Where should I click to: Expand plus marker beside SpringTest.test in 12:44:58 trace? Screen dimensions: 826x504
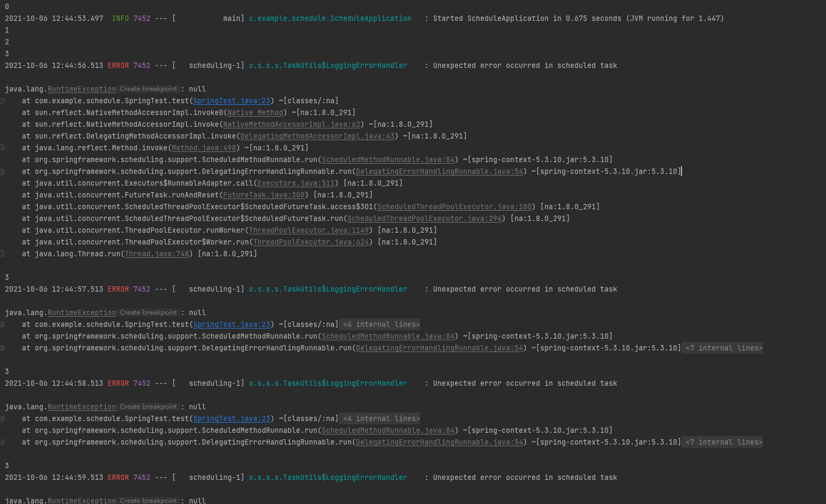pyautogui.click(x=2, y=418)
